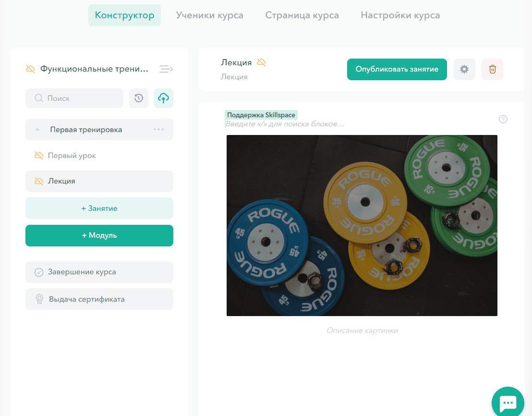Image resolution: width=532 pixels, height=416 pixels.
Task: Click the Лекция subtitle under the heading
Action: coord(234,77)
